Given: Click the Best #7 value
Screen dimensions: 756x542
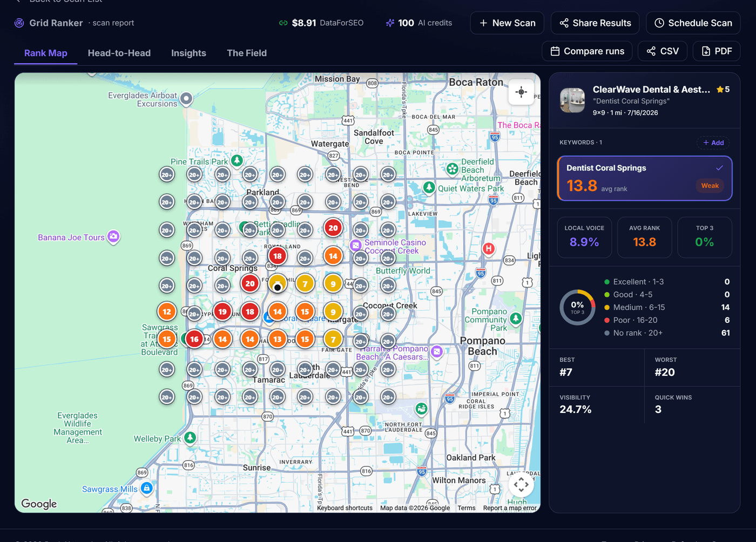Looking at the screenshot, I should [566, 372].
